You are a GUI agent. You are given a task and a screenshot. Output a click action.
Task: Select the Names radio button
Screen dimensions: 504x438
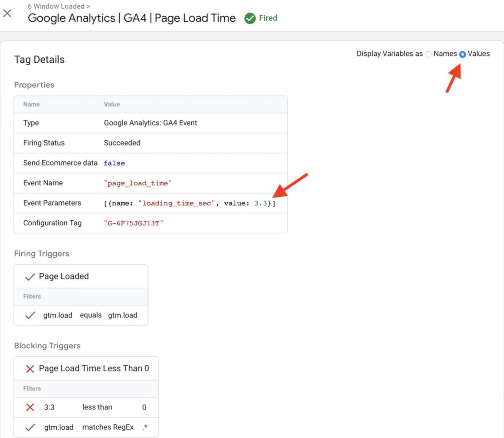[x=428, y=54]
